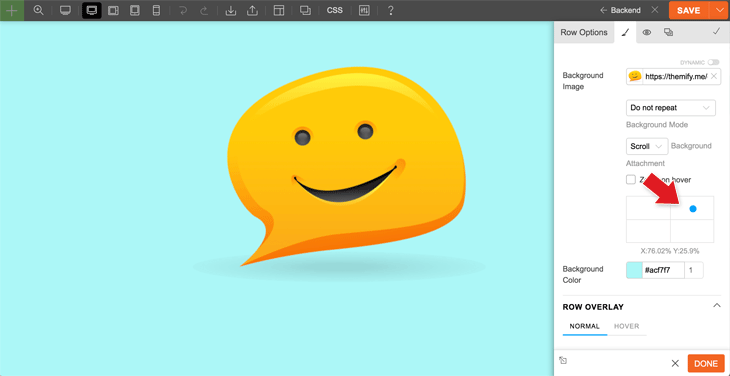Click the green plus add module button
730x376 pixels.
12,10
